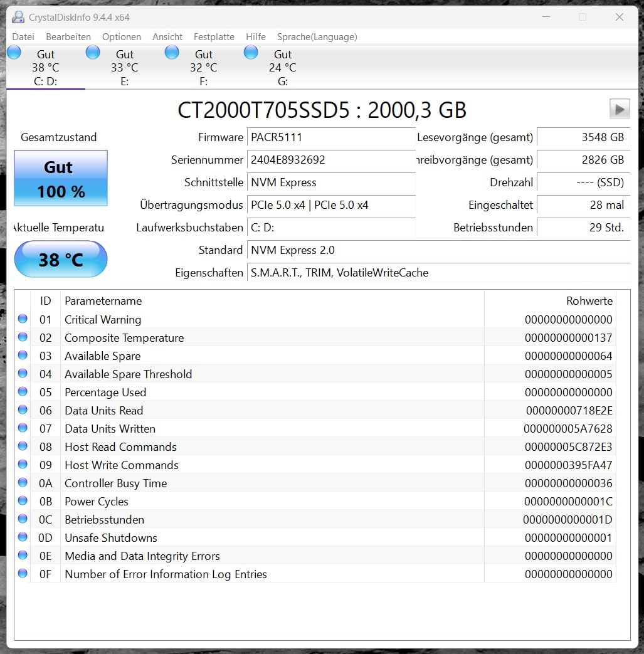Click the Eingeschaltet value 28 mal

[583, 205]
